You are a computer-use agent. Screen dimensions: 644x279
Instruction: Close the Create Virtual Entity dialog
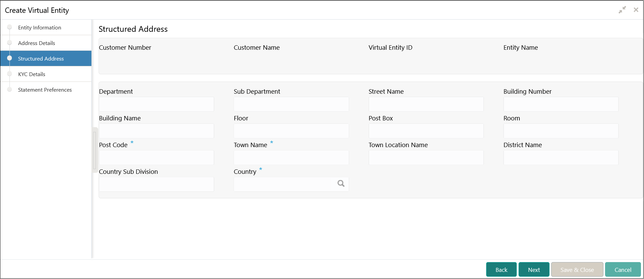(636, 10)
